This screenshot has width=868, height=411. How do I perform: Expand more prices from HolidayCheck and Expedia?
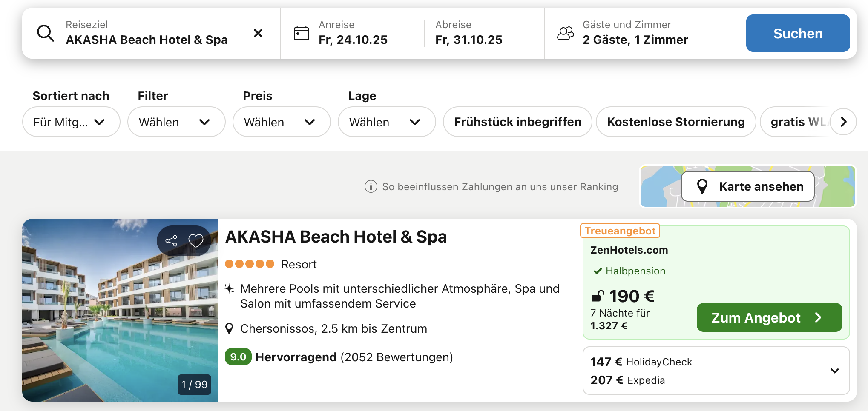pyautogui.click(x=835, y=371)
